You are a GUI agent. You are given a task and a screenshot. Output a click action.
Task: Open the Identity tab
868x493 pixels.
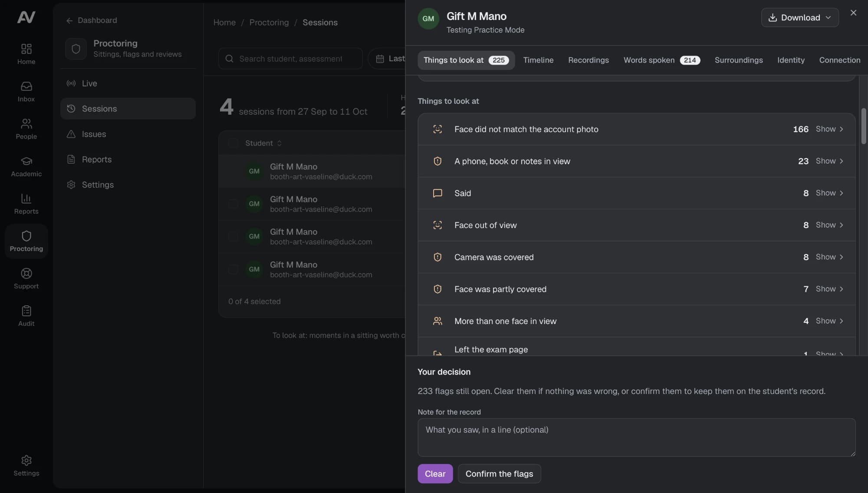click(791, 60)
